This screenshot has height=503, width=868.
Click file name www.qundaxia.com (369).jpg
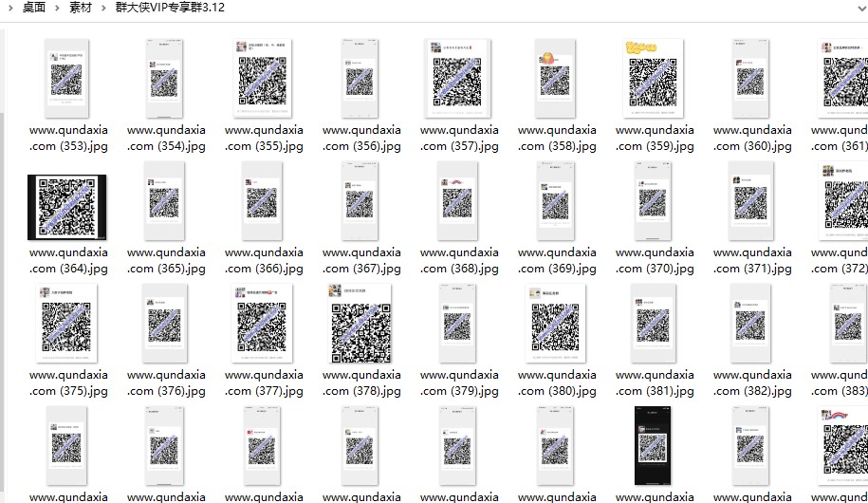click(557, 260)
